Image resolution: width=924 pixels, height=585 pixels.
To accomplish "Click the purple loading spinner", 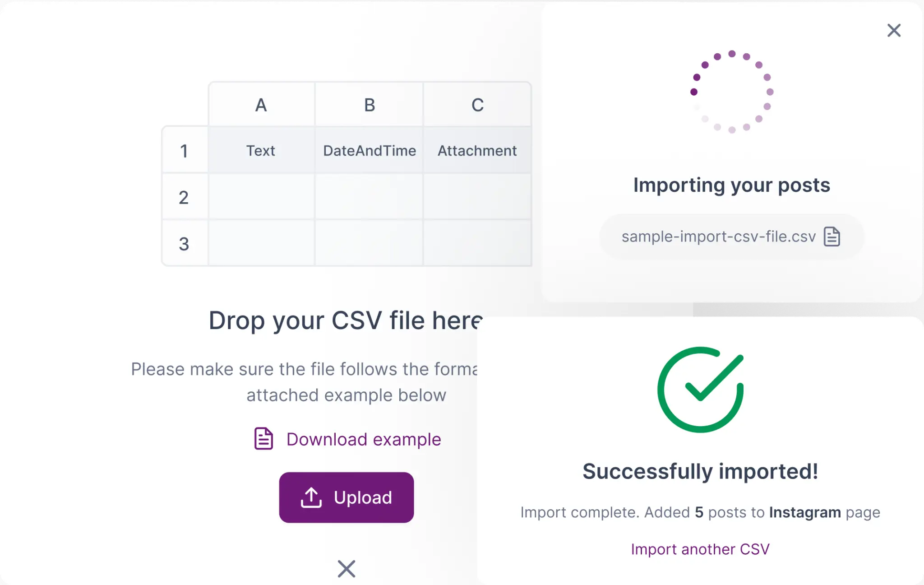I will tap(732, 92).
